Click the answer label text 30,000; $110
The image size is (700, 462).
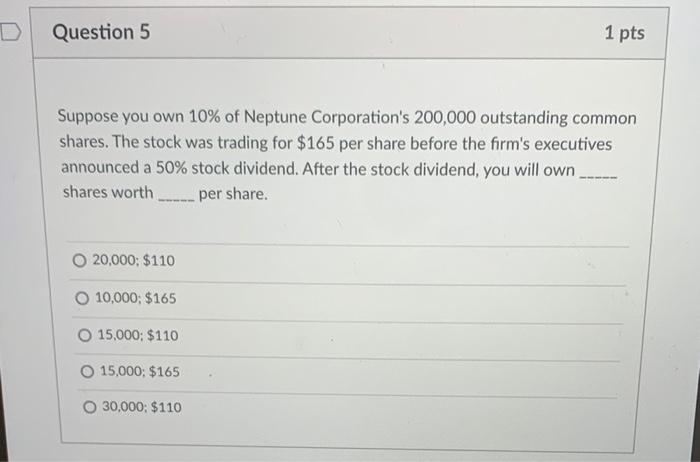click(x=142, y=408)
